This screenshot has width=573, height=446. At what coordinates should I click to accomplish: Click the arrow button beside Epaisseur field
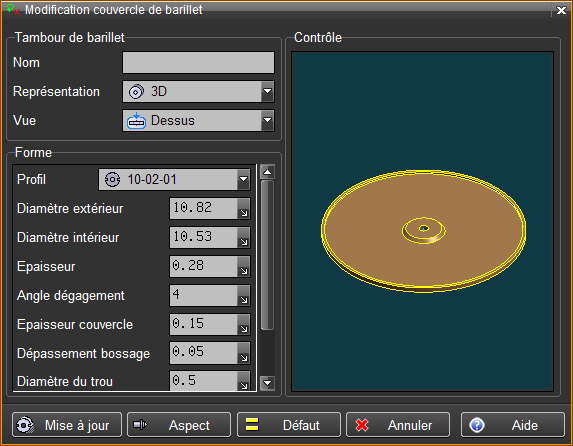[x=244, y=267]
